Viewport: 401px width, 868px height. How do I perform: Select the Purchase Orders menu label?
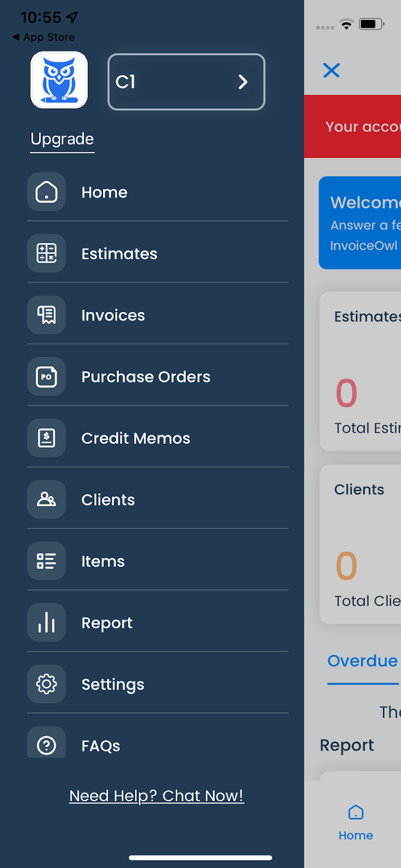[x=145, y=376]
